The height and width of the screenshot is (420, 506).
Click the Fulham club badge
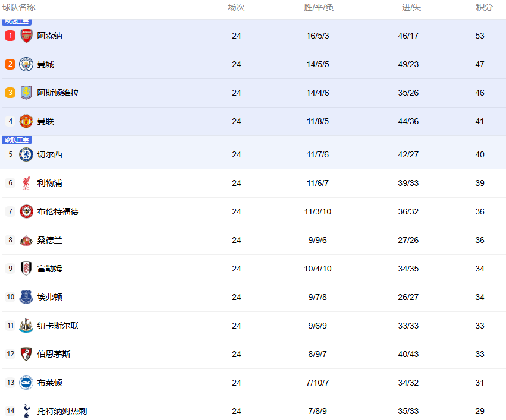(x=26, y=269)
